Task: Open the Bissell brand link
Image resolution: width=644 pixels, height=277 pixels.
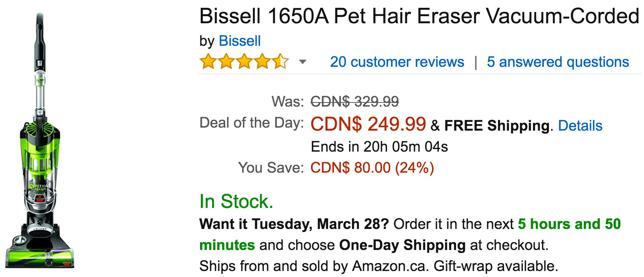Action: pos(239,41)
